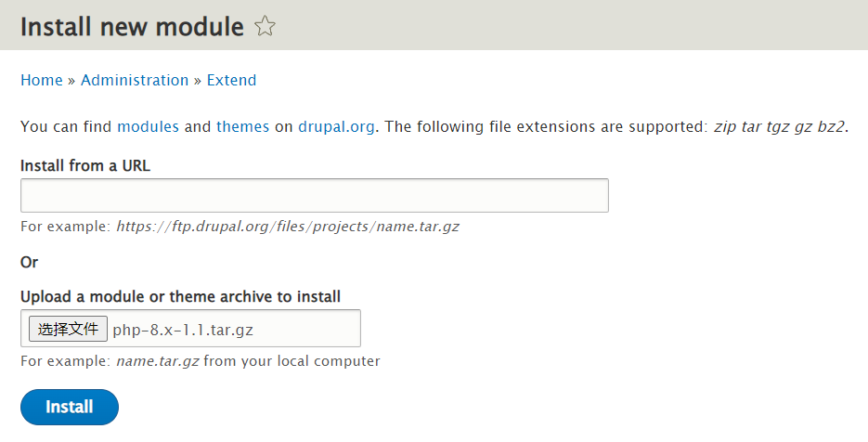
Task: Click the 'Or' separator text
Action: [x=30, y=262]
